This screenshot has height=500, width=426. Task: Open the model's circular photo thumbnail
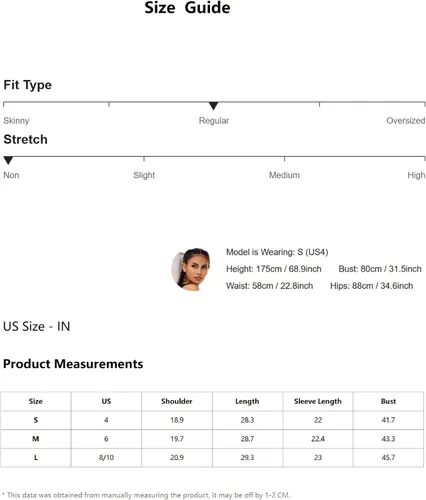coord(191,269)
